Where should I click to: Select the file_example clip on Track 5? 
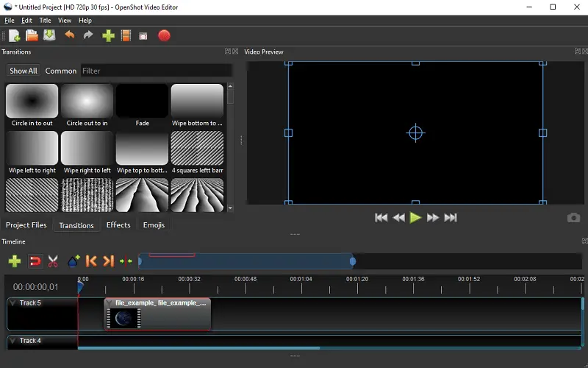[157, 315]
